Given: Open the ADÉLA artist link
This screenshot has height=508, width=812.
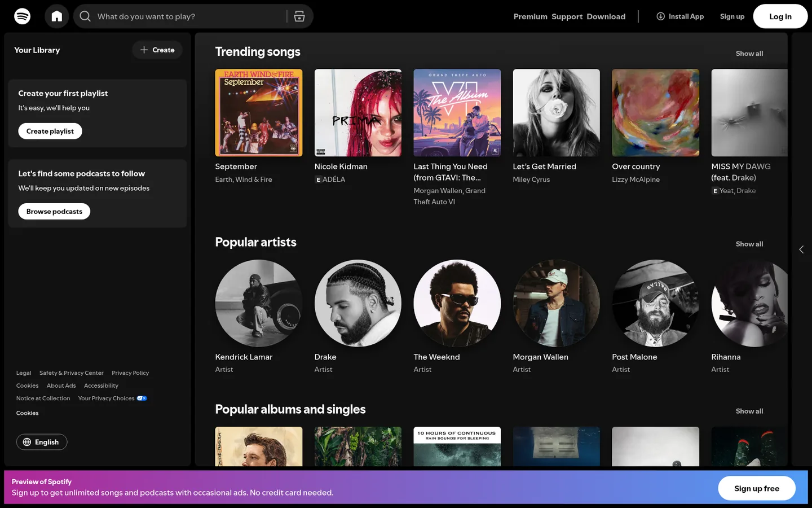Looking at the screenshot, I should tap(334, 179).
